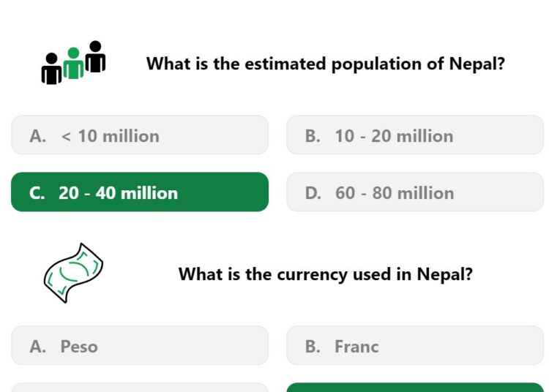Choose the highlighted 20 - 40 million answer
This screenshot has height=392, width=549.
(140, 192)
